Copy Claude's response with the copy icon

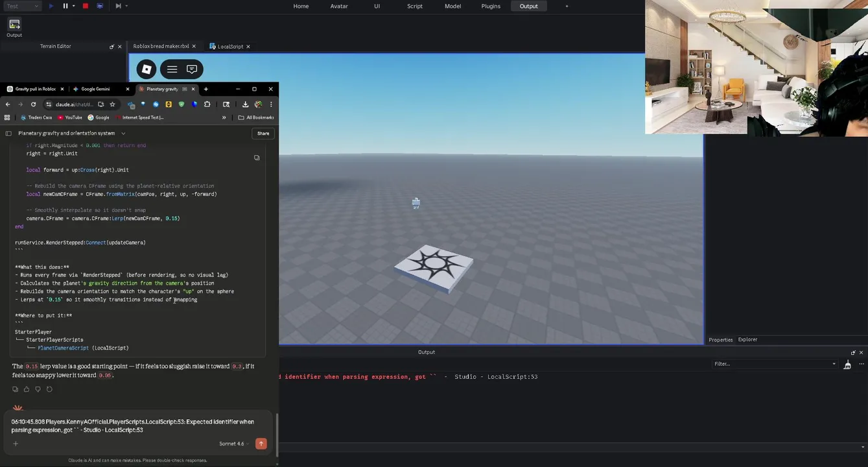pyautogui.click(x=15, y=389)
